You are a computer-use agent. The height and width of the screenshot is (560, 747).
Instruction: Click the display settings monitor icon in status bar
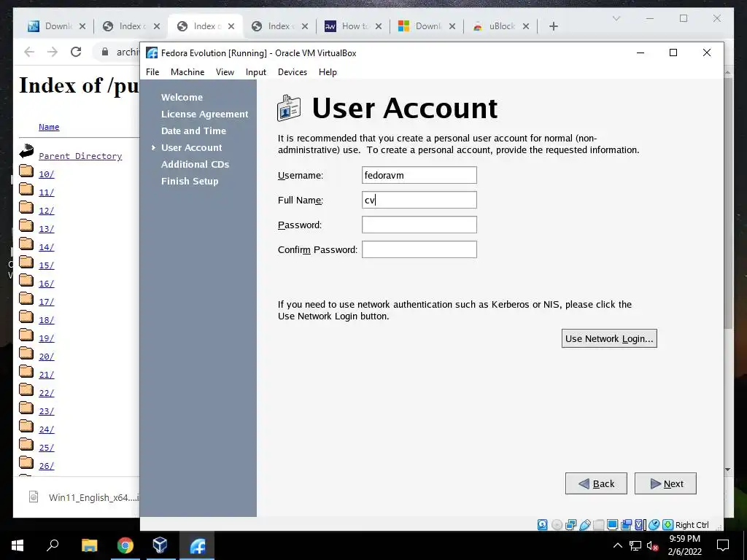pyautogui.click(x=613, y=525)
